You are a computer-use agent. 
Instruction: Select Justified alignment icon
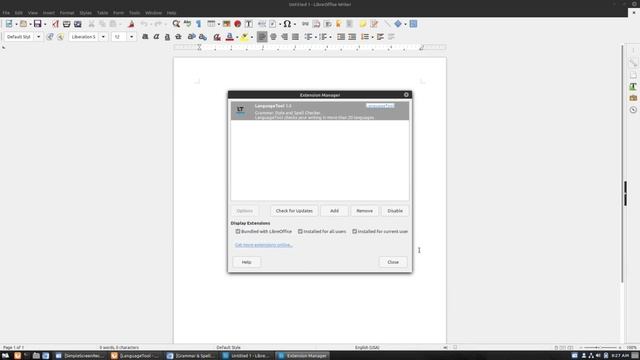(295, 37)
